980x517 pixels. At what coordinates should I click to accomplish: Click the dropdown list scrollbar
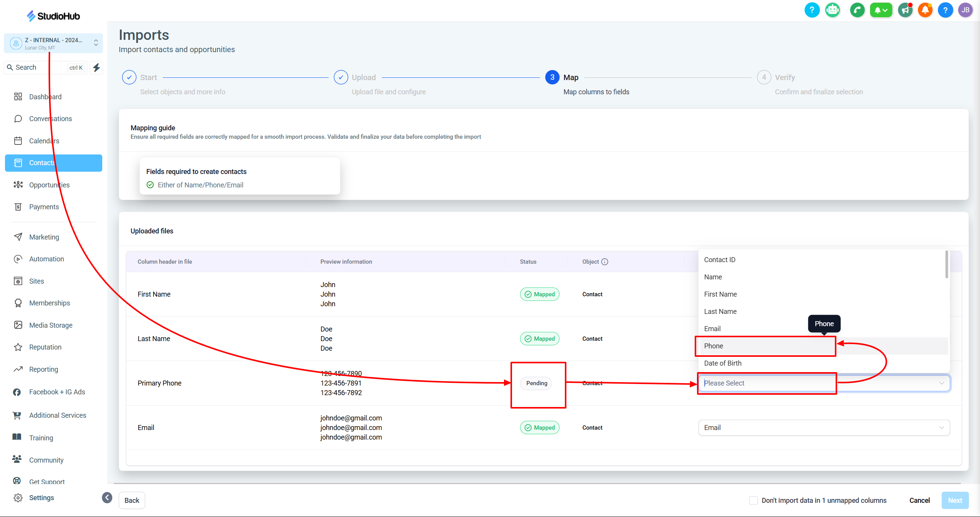947,264
